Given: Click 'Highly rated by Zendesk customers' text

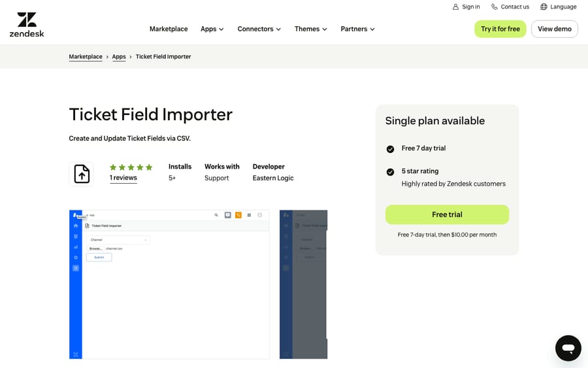Looking at the screenshot, I should [x=453, y=184].
